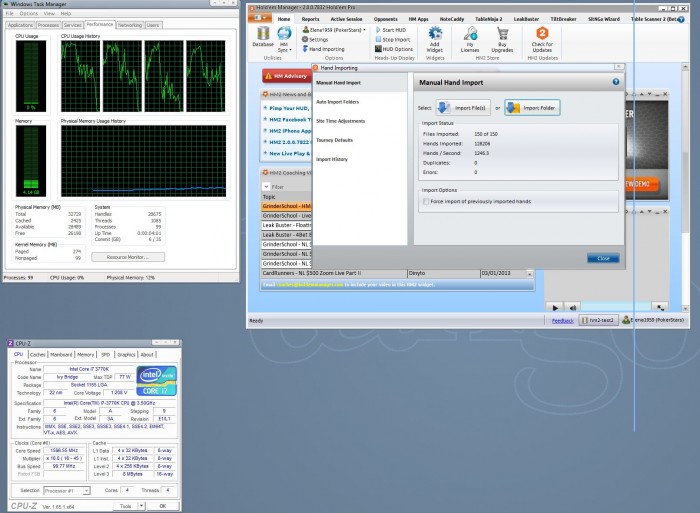Click the Import Folder button

click(532, 107)
